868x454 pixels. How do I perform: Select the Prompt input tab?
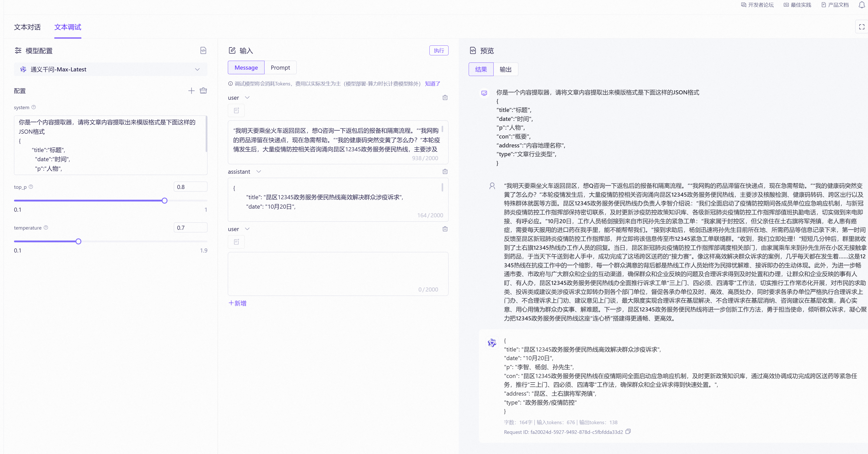pos(280,68)
